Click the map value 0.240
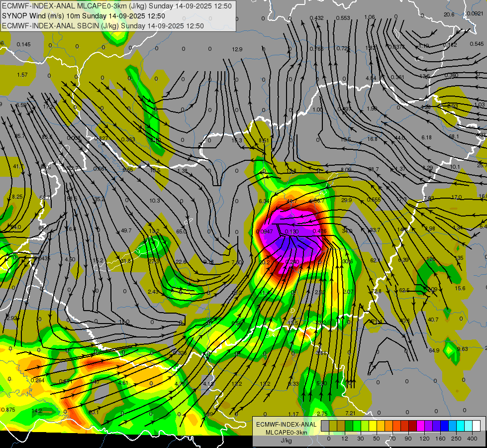 pyautogui.click(x=292, y=262)
